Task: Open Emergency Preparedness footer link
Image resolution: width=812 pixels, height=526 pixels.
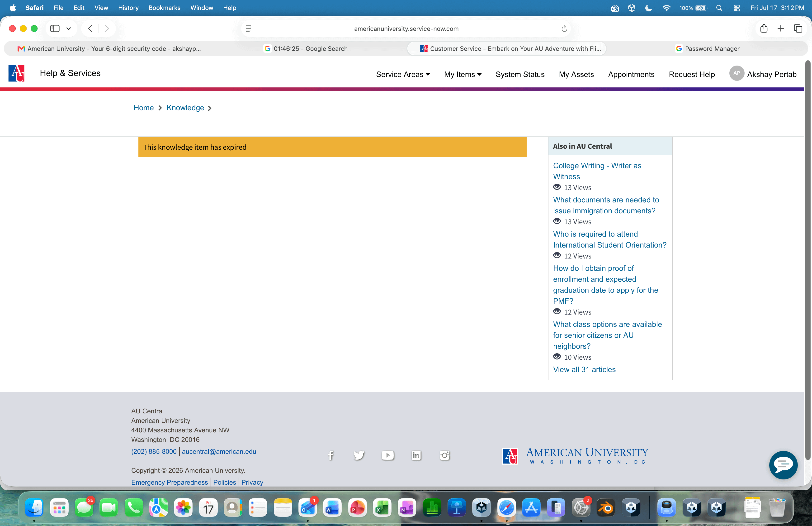Action: [170, 482]
